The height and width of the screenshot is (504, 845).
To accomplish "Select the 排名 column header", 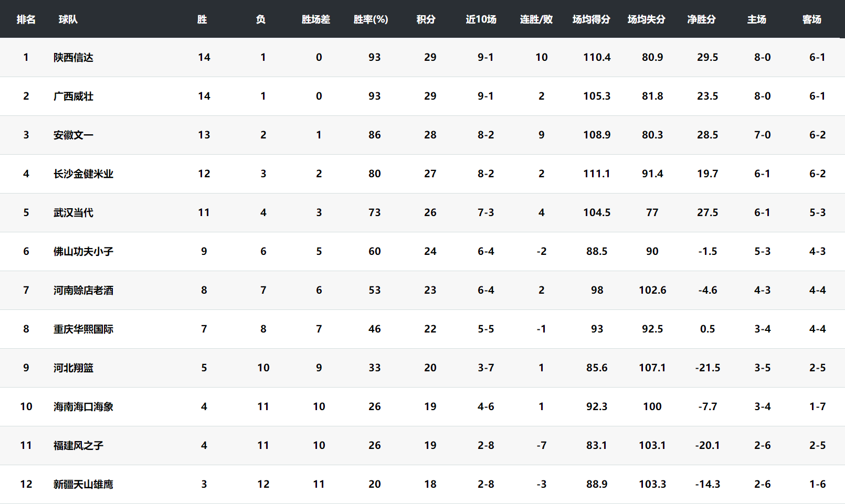I will click(x=26, y=19).
